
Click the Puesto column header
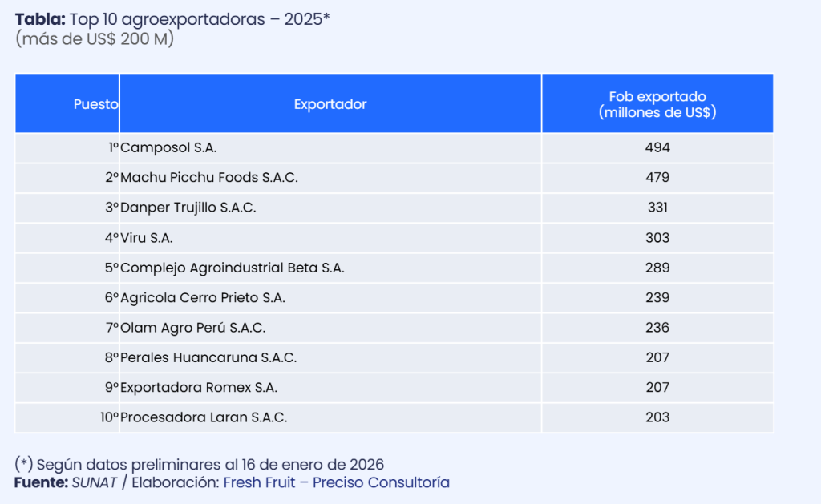pos(96,104)
